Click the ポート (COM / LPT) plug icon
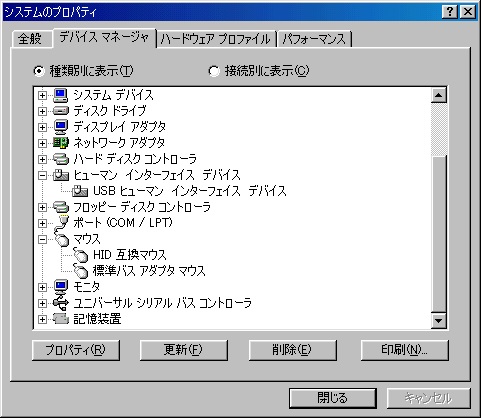This screenshot has width=481, height=418. (61, 223)
